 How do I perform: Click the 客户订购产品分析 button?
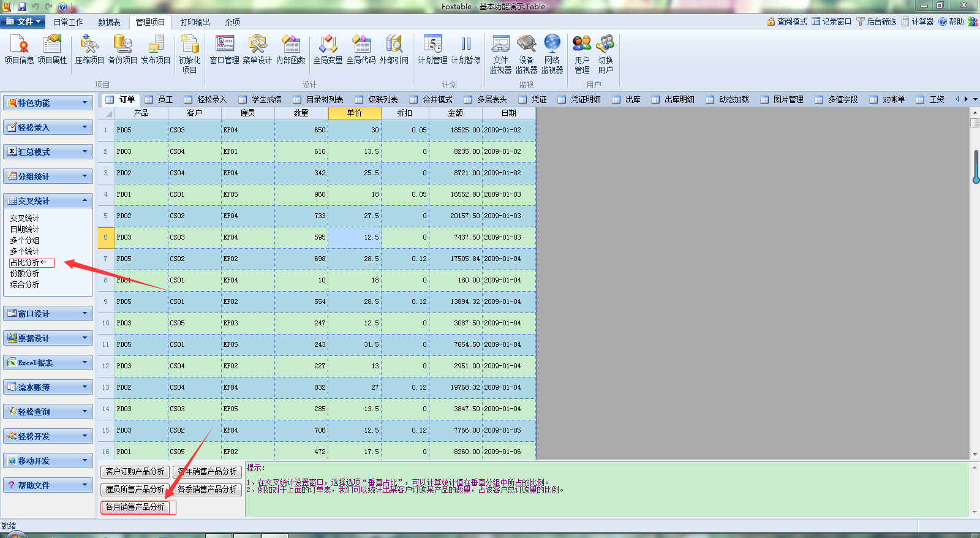[135, 471]
